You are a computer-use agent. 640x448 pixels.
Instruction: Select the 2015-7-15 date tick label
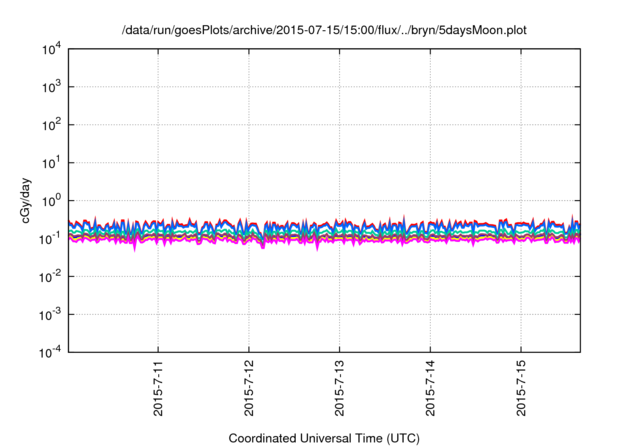click(x=520, y=391)
